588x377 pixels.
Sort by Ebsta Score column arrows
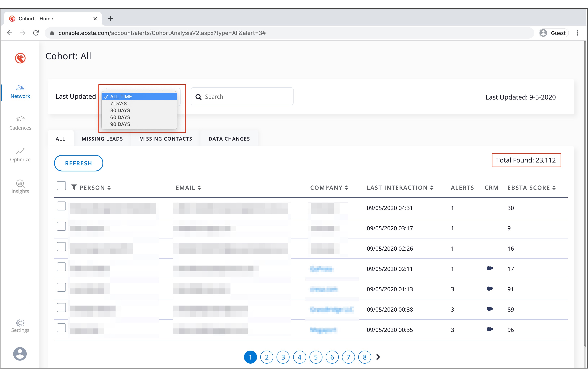[x=554, y=188]
